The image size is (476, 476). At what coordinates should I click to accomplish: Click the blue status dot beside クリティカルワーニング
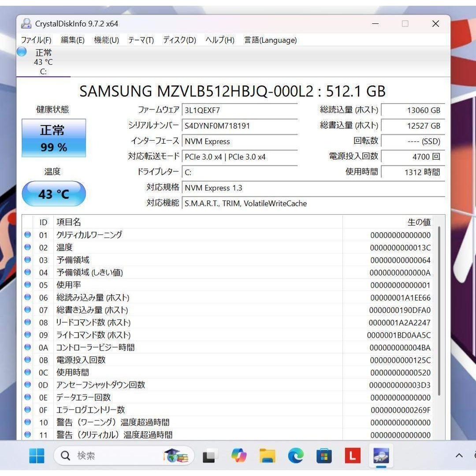[x=28, y=235]
